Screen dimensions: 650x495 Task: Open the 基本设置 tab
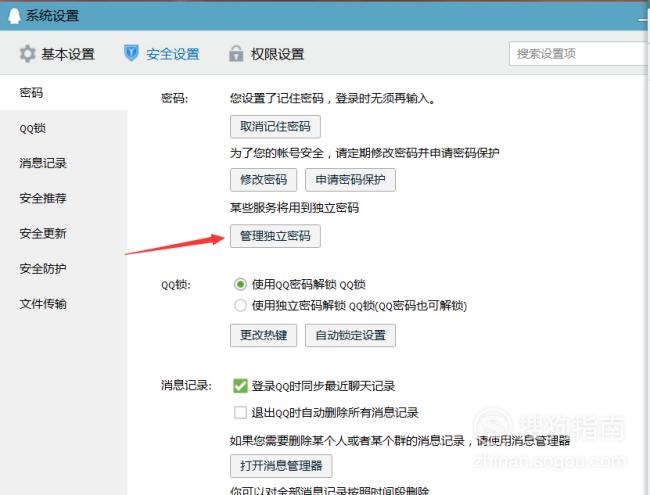point(57,54)
